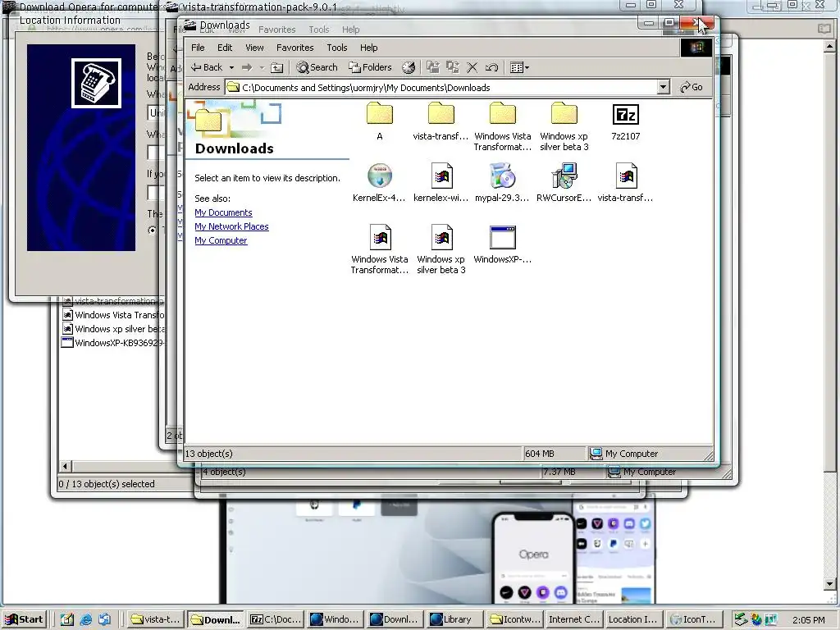The image size is (840, 630).
Task: Follow the My Network Places link
Action: 231,226
